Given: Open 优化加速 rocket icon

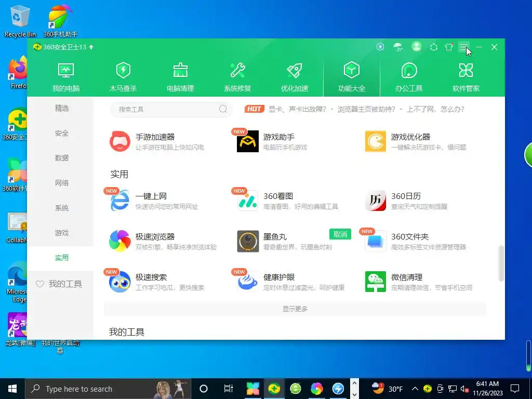Looking at the screenshot, I should (x=295, y=70).
